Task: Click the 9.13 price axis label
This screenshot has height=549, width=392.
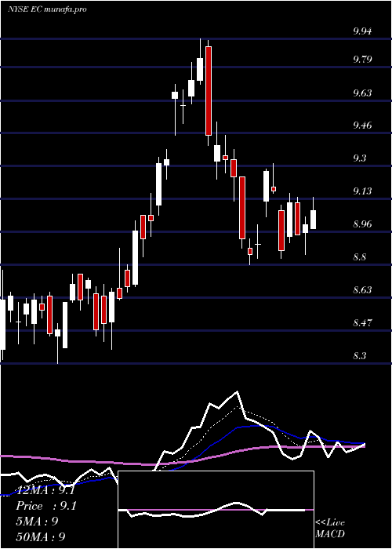Action: click(x=362, y=191)
